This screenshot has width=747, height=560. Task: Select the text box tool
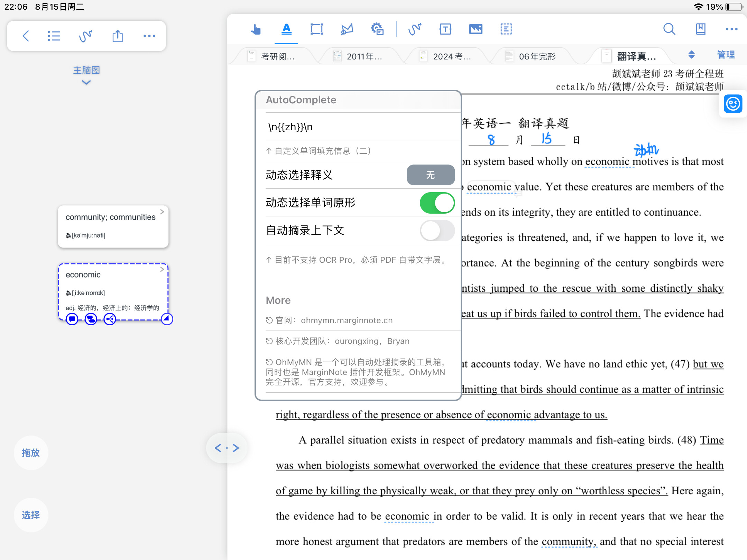click(445, 29)
